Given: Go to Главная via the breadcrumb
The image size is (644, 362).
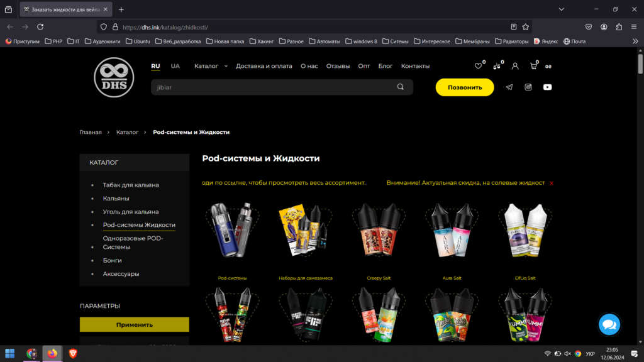Looking at the screenshot, I should point(91,132).
